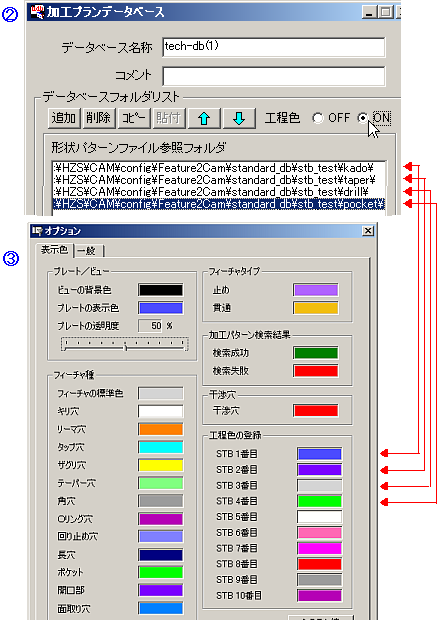
Task: Open STB 1番目 color swatch
Action: 319,454
